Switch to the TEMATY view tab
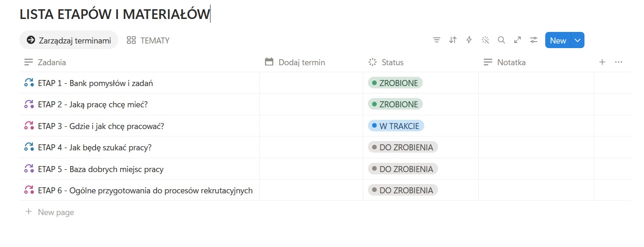This screenshot has height=247, width=644. click(148, 40)
